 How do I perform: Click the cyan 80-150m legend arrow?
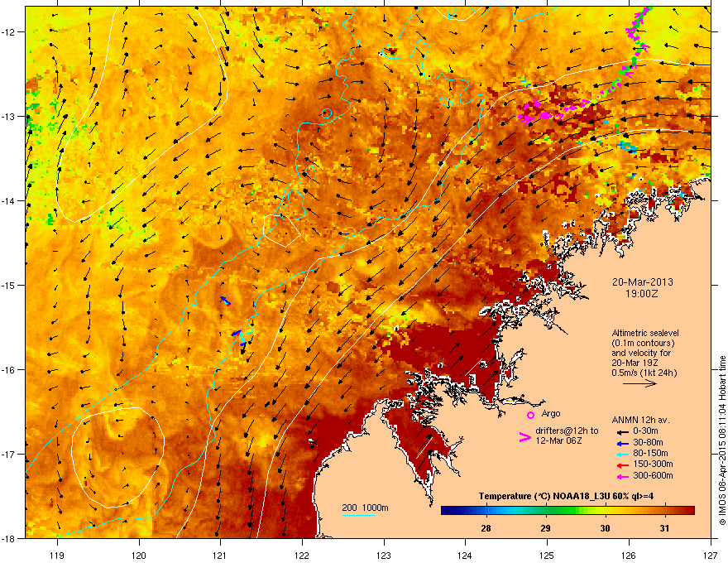coord(622,454)
